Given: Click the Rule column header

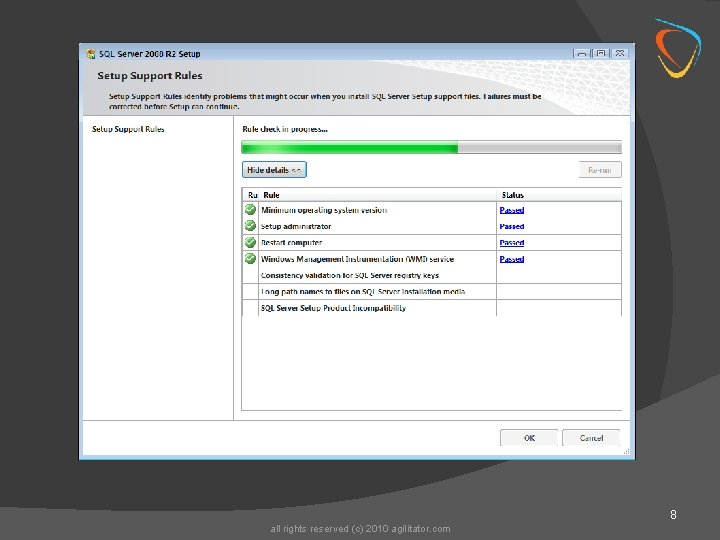Looking at the screenshot, I should [377, 195].
